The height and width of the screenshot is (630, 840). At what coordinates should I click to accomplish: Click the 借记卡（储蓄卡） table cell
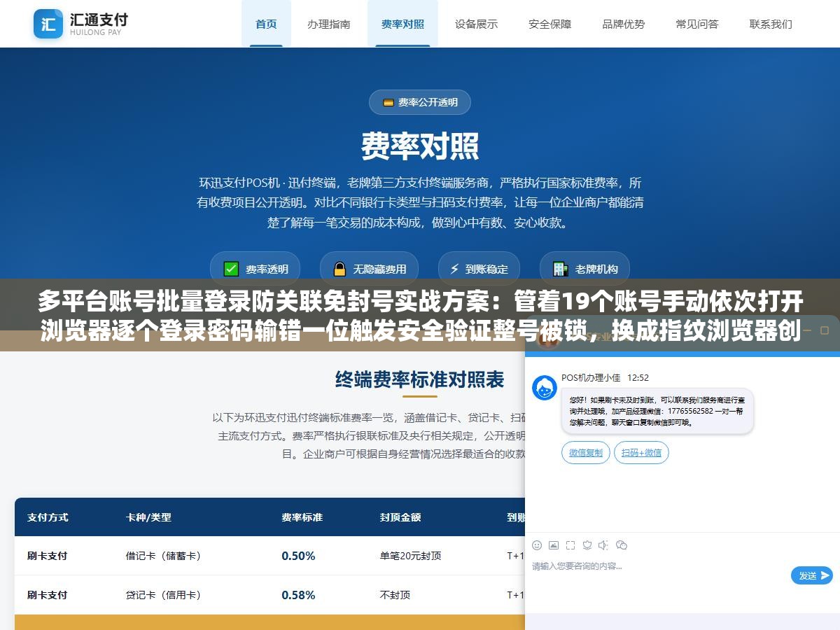[x=164, y=556]
